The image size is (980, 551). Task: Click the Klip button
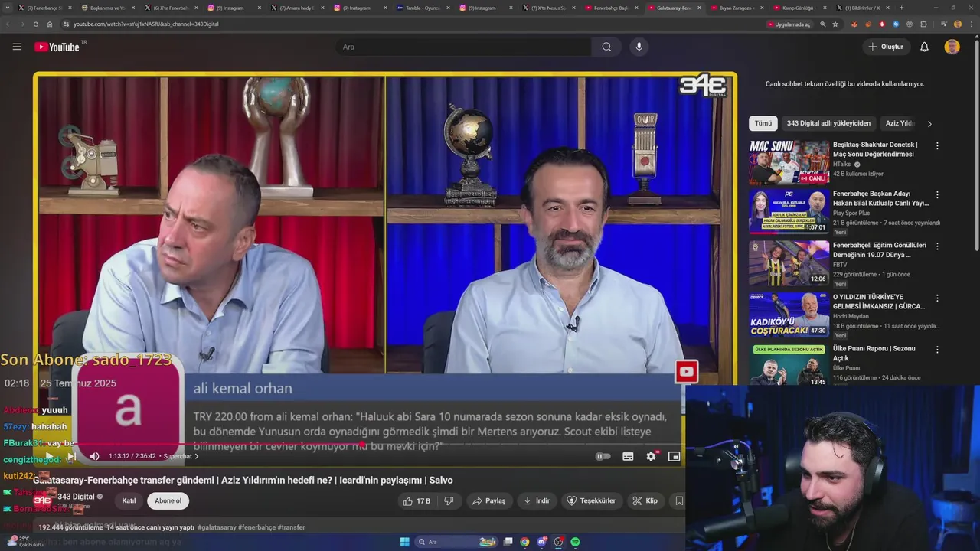[x=645, y=500]
